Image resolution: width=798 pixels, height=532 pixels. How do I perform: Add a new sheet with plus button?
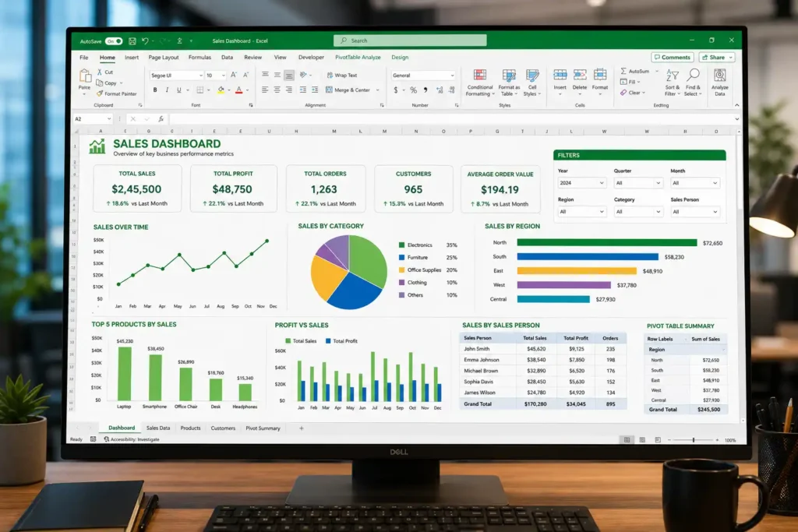(302, 428)
